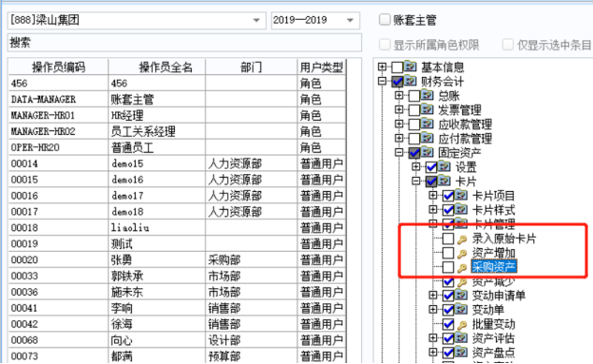Click the folder icon next to 资产评估
The height and width of the screenshot is (364, 593).
pyautogui.click(x=462, y=338)
